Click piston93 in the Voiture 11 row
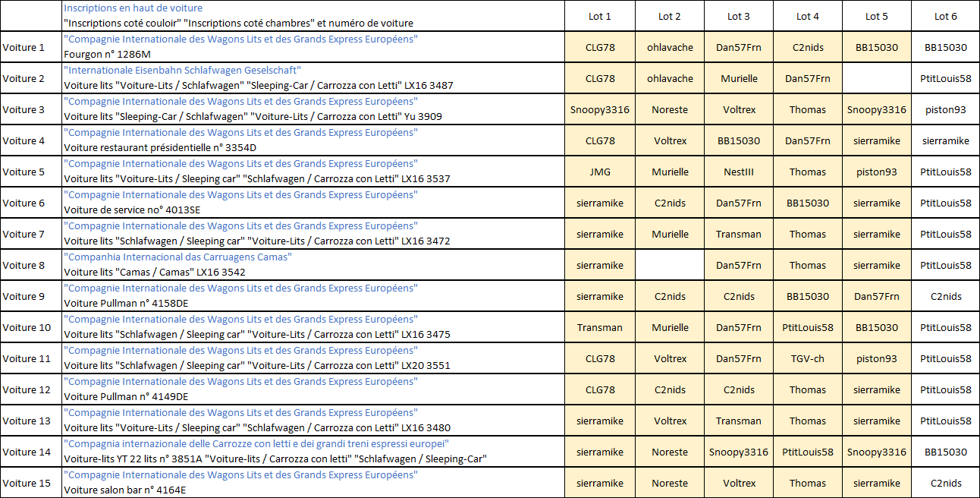Image resolution: width=980 pixels, height=498 pixels. 877,358
